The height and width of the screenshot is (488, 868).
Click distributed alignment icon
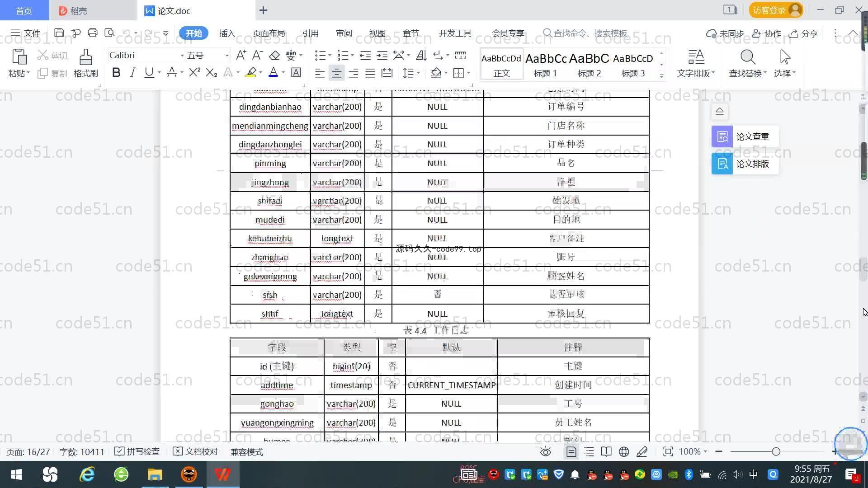(387, 73)
